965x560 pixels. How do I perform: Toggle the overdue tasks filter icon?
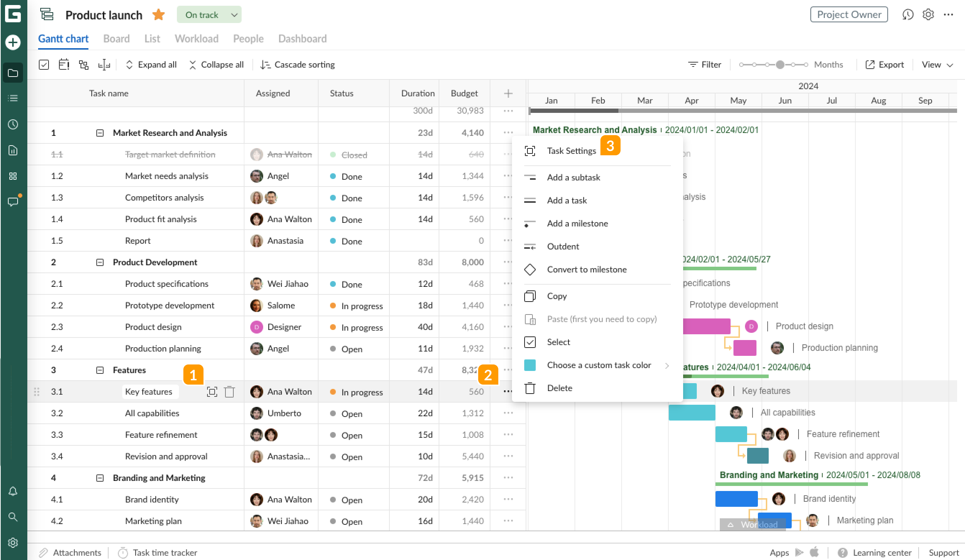(64, 64)
